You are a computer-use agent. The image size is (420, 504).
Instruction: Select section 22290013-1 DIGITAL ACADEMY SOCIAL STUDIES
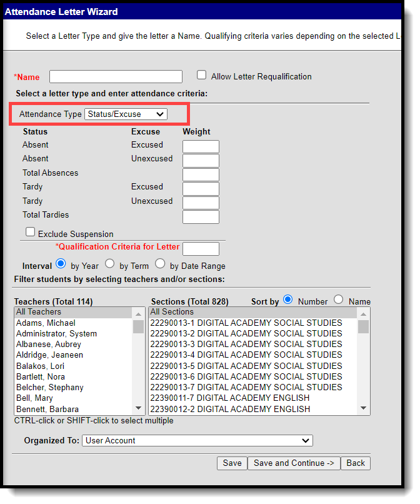coord(253,323)
